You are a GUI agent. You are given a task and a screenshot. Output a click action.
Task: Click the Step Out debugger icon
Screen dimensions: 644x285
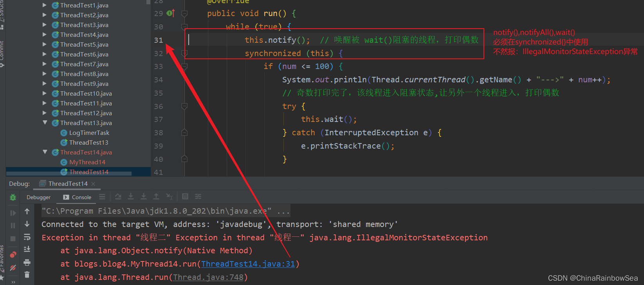[x=156, y=196]
